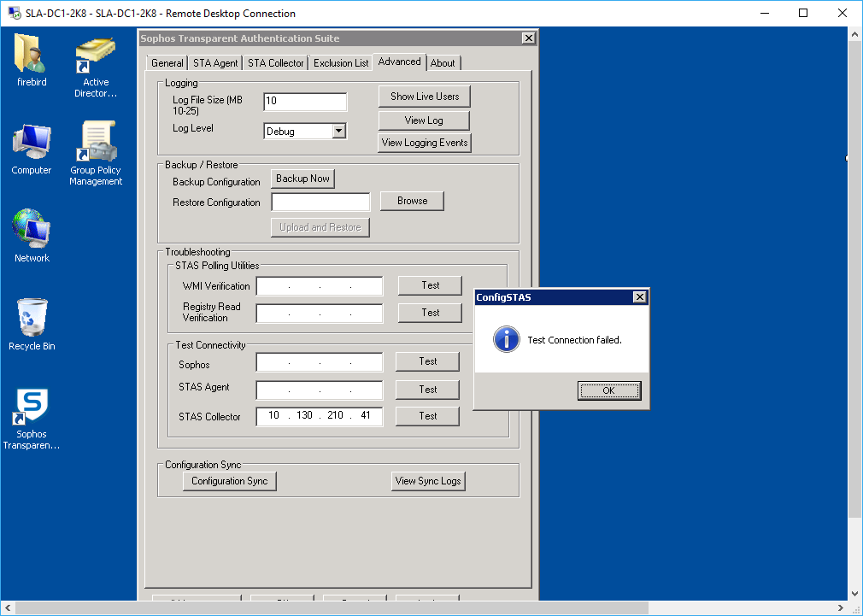Select the Advanced tab
The image size is (863, 616).
point(400,62)
